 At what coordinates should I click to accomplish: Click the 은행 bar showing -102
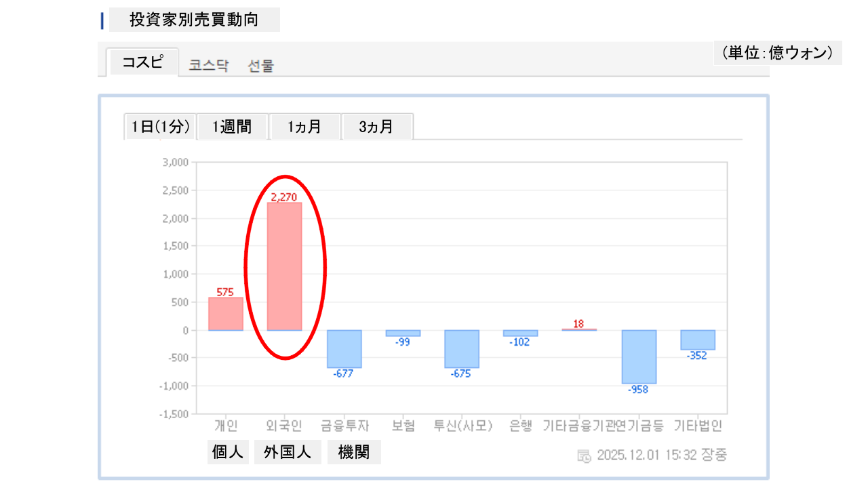click(521, 333)
